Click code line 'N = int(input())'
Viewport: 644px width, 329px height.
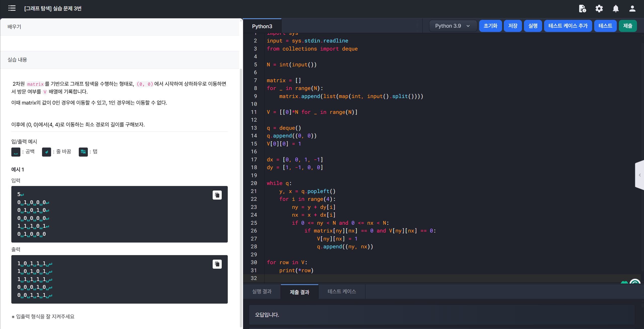click(x=292, y=65)
